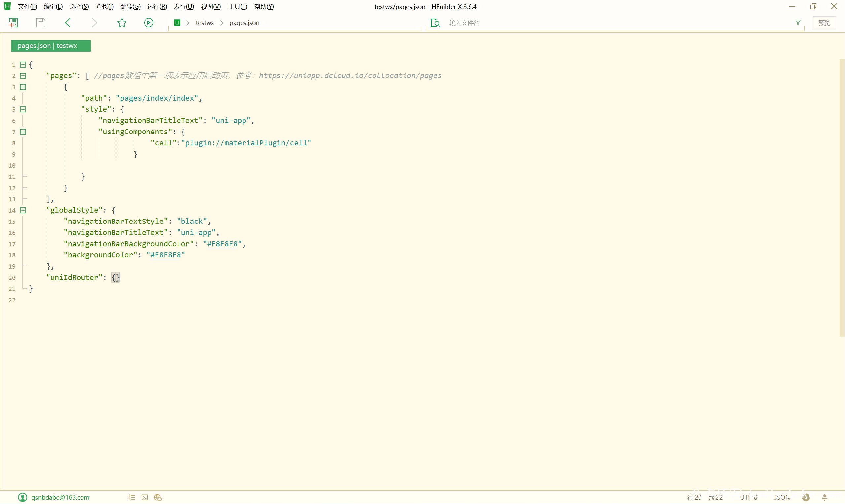Click the breadcrumb chevron before testwx
The width and height of the screenshot is (845, 504).
(x=188, y=23)
